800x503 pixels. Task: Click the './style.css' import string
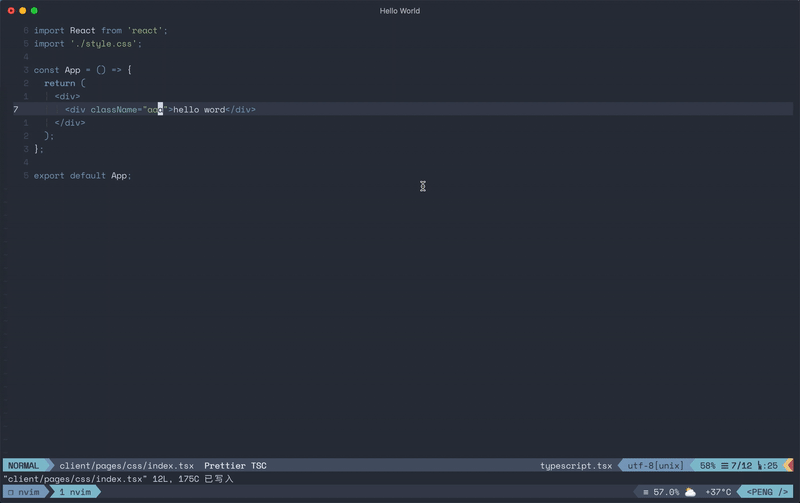[104, 44]
